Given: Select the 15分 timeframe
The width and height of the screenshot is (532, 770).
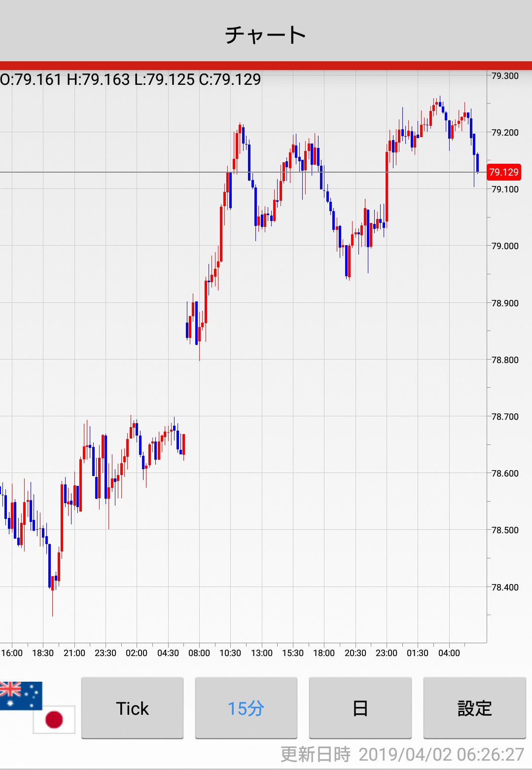Looking at the screenshot, I should click(x=246, y=708).
